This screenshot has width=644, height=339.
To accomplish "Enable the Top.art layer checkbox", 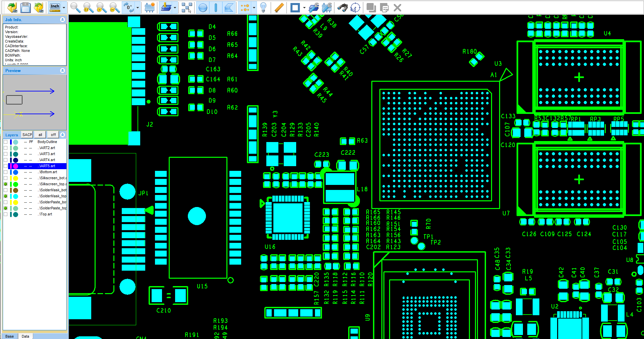I will [6, 214].
